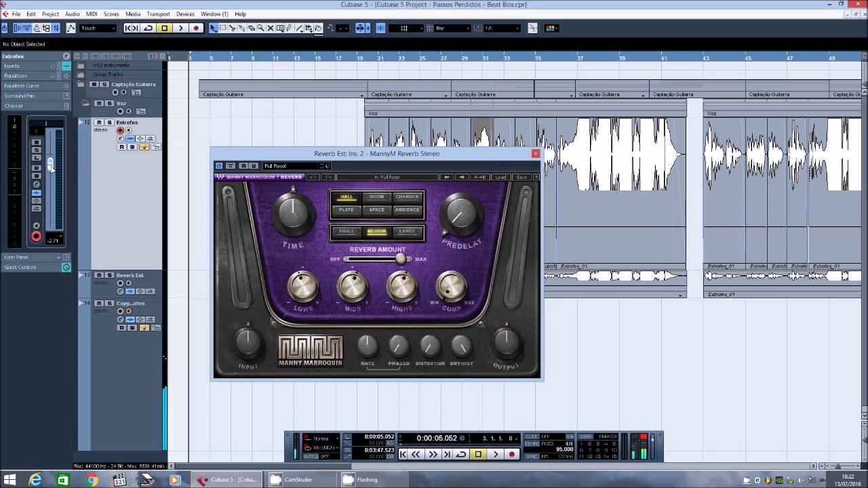Viewport: 868px width, 488px height.
Task: Expand the Surround Pan inspector section
Action: pos(35,96)
